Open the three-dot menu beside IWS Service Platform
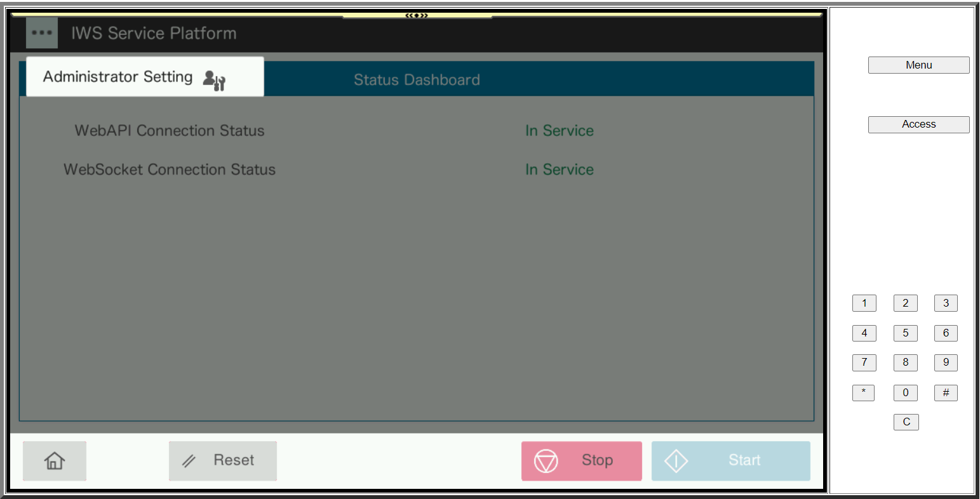This screenshot has height=499, width=980. coord(42,33)
